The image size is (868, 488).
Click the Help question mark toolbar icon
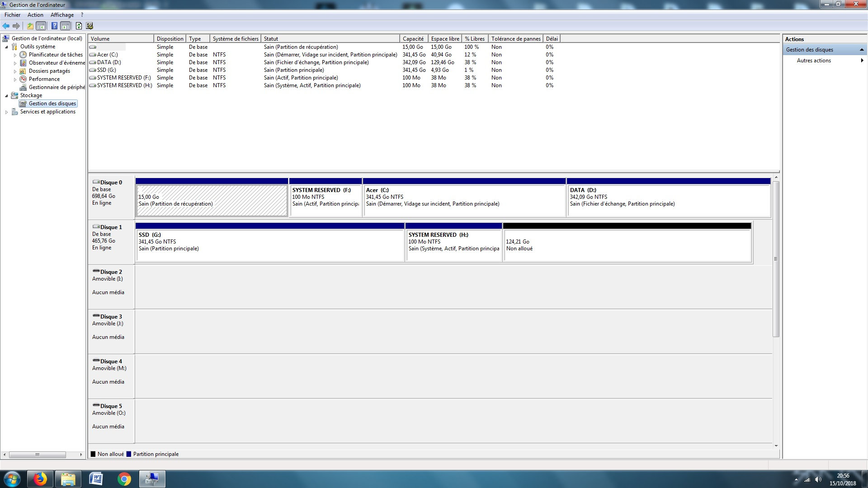coord(54,26)
